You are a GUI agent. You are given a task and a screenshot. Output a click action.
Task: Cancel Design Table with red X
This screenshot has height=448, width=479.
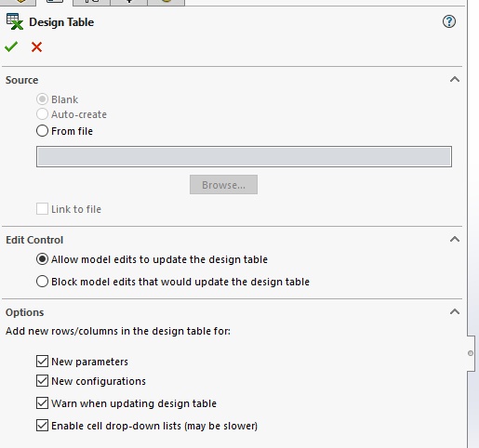pos(36,47)
